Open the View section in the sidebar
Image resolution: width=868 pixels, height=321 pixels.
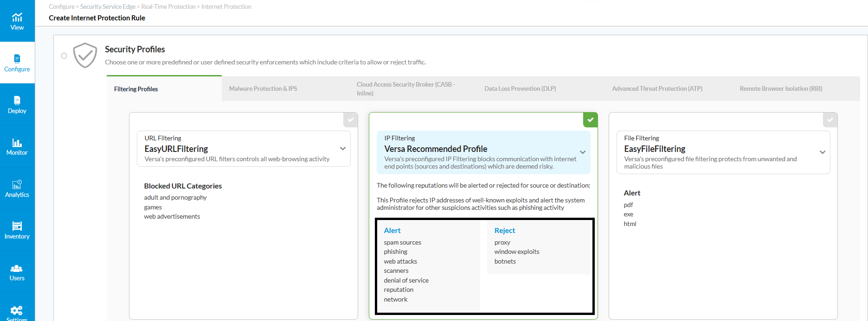[x=17, y=21]
